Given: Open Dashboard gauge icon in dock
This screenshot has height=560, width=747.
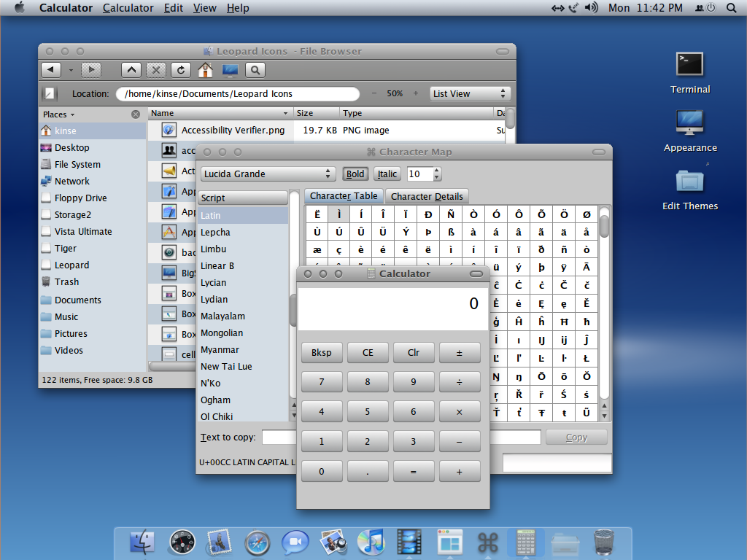Looking at the screenshot, I should coord(182,542).
